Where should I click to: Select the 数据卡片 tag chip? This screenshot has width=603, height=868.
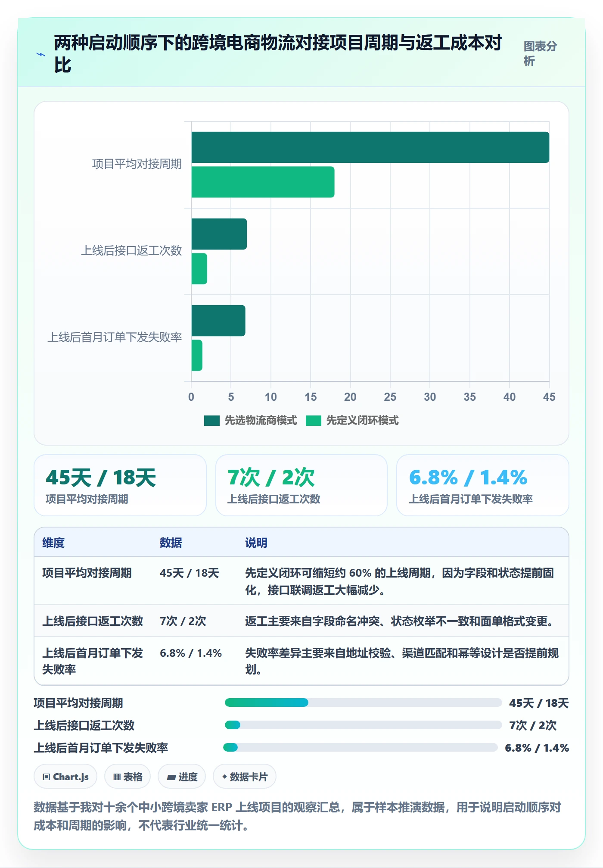[244, 777]
